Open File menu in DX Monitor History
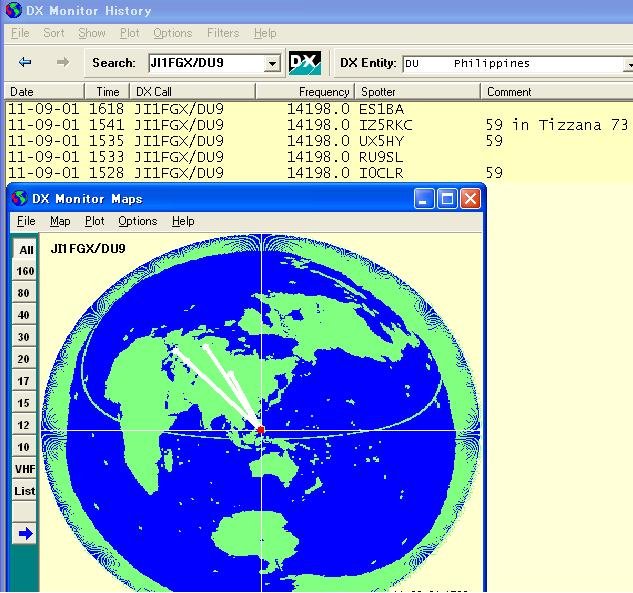Screen dimensions: 633x593 coord(20,33)
